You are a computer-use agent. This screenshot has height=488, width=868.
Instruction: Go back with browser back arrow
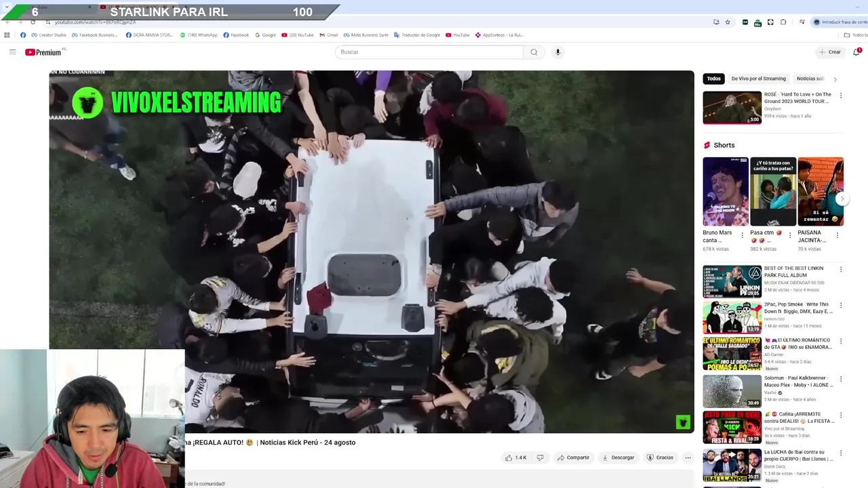point(7,22)
